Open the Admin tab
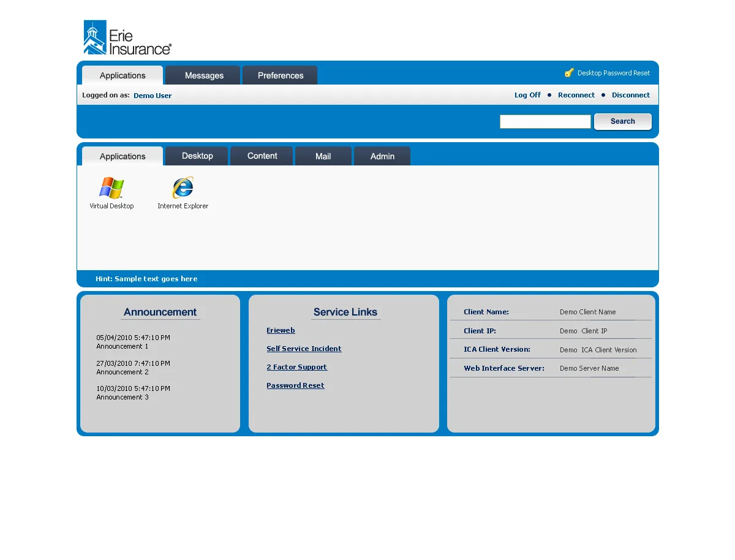Image resolution: width=735 pixels, height=560 pixels. [x=382, y=156]
